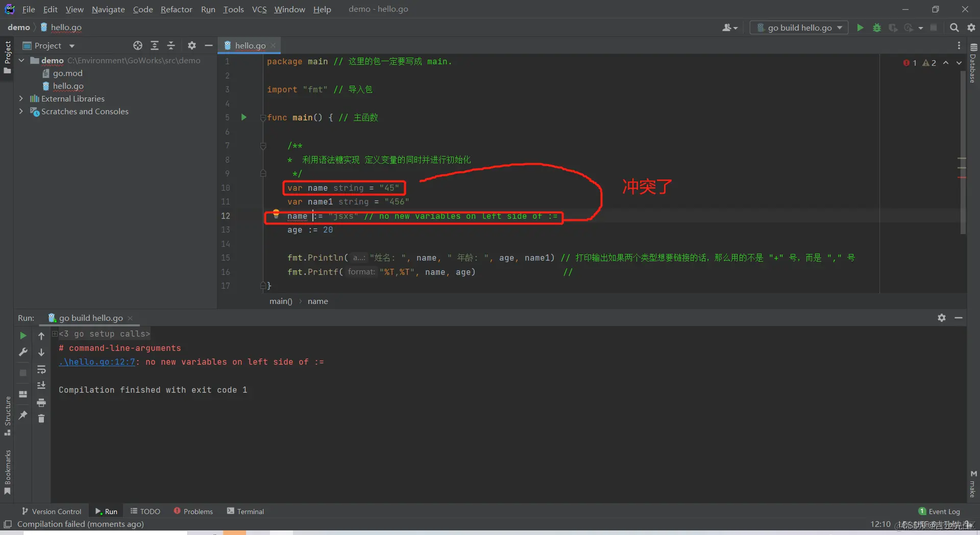Open editor tab options menu
The height and width of the screenshot is (535, 980).
coord(959,45)
